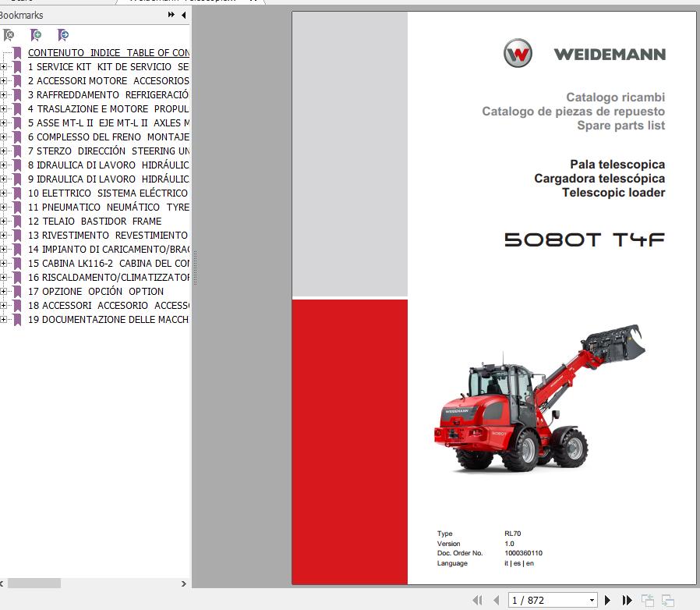Image resolution: width=700 pixels, height=610 pixels.
Task: Click the find bookmark icon
Action: pos(63,35)
